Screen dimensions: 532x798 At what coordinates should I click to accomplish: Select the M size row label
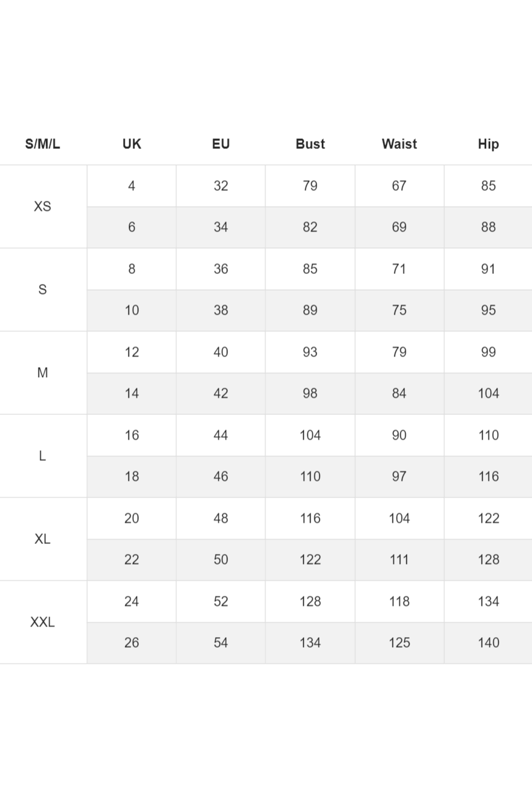coord(43,373)
